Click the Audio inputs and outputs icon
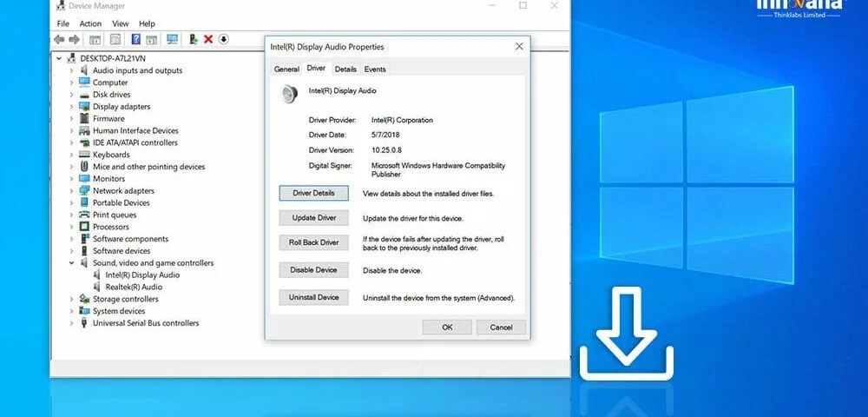868x417 pixels. click(x=84, y=70)
